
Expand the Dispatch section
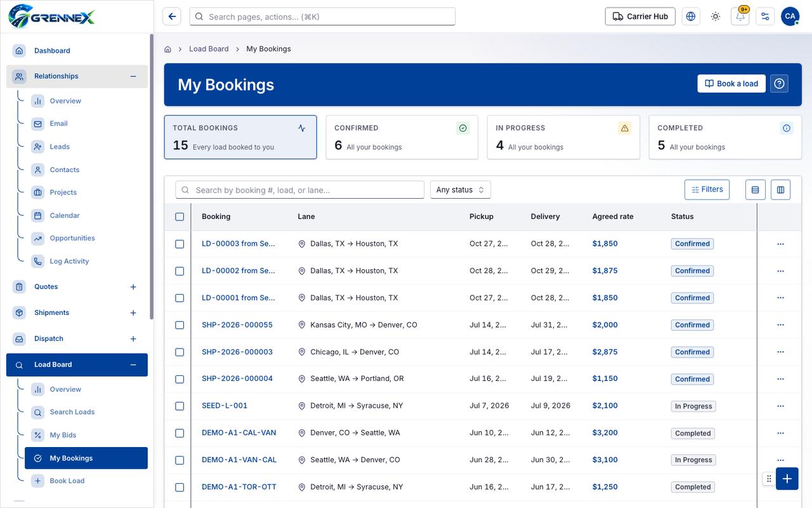pyautogui.click(x=133, y=339)
